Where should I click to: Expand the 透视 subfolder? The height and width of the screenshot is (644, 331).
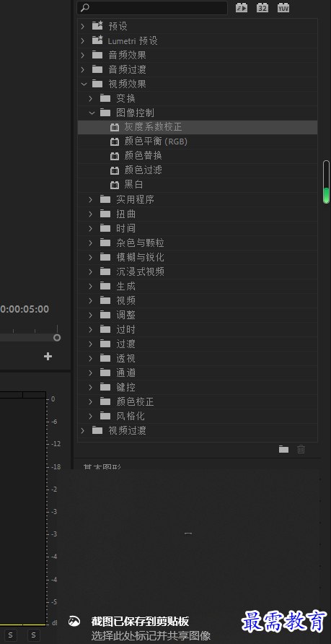coord(91,359)
